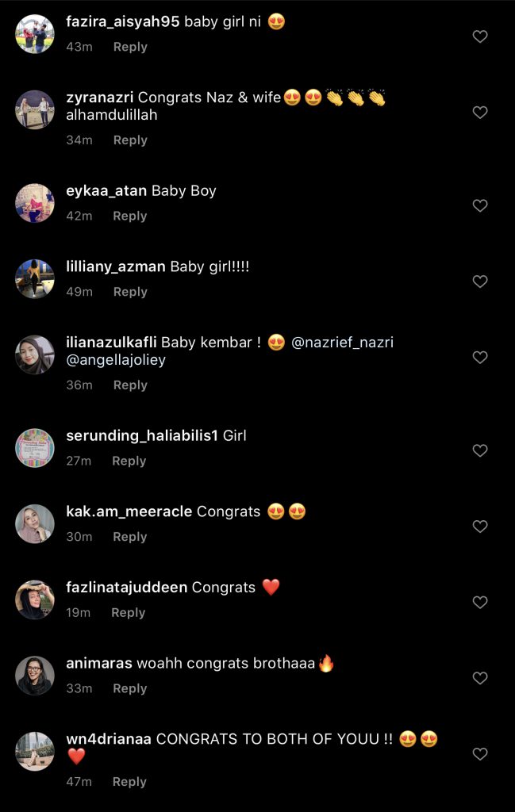Like kak.am_meeracle's Congrats comment
This screenshot has width=515, height=812.
(480, 527)
